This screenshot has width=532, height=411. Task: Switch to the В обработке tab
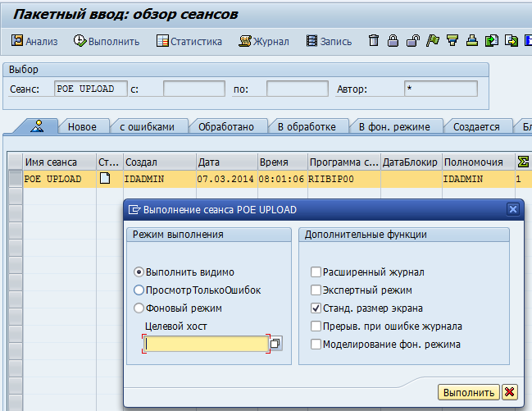coord(307,126)
